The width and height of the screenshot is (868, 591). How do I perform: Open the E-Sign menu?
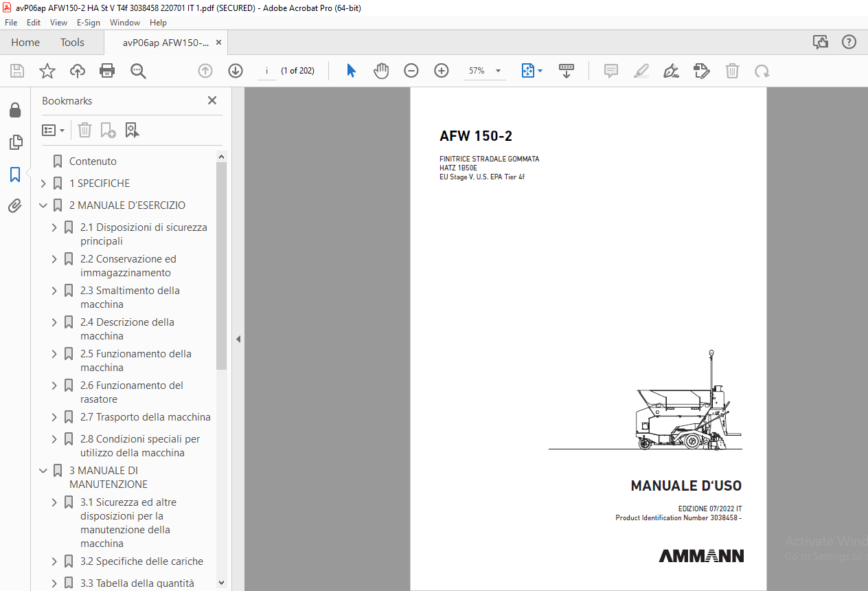tap(89, 23)
